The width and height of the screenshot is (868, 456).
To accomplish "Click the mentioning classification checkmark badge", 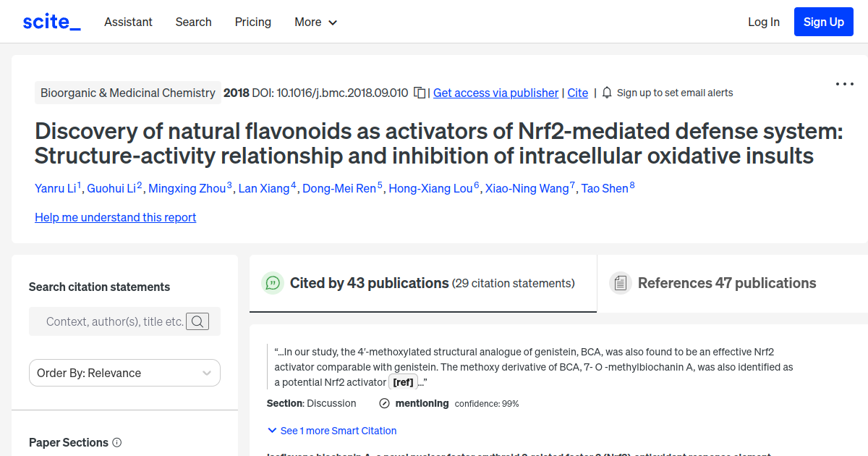I will click(x=383, y=403).
